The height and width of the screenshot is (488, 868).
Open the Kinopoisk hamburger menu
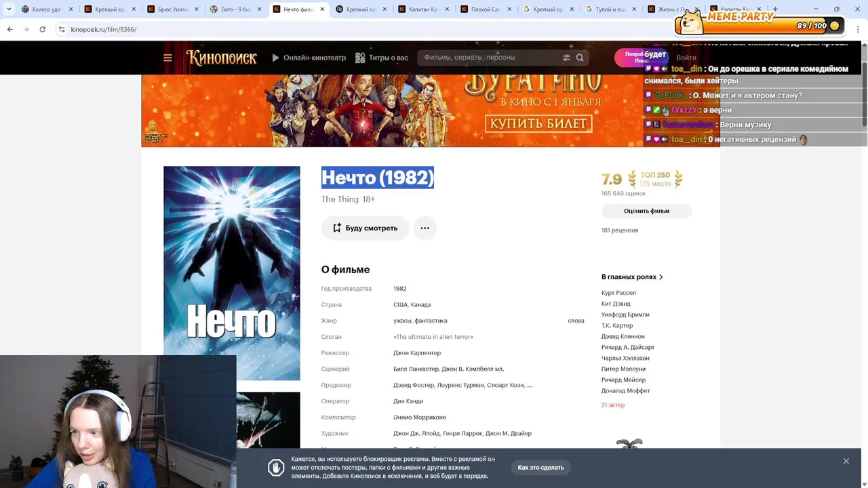(167, 58)
